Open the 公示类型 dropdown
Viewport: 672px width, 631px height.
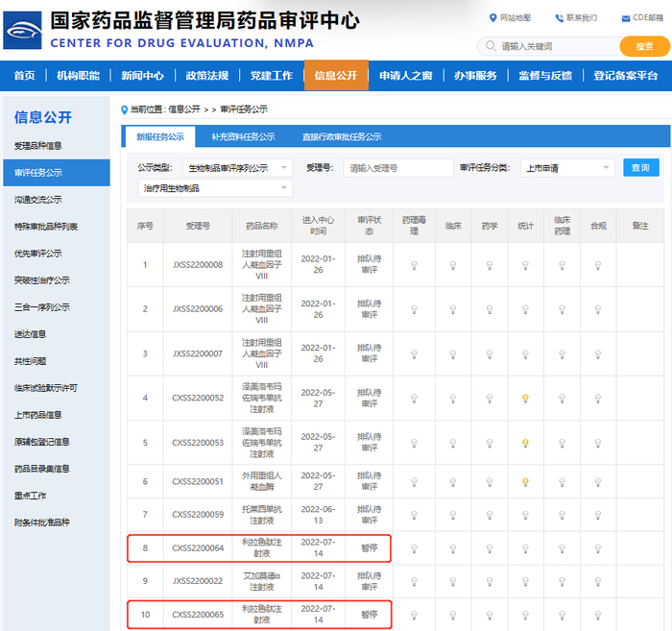[237, 167]
